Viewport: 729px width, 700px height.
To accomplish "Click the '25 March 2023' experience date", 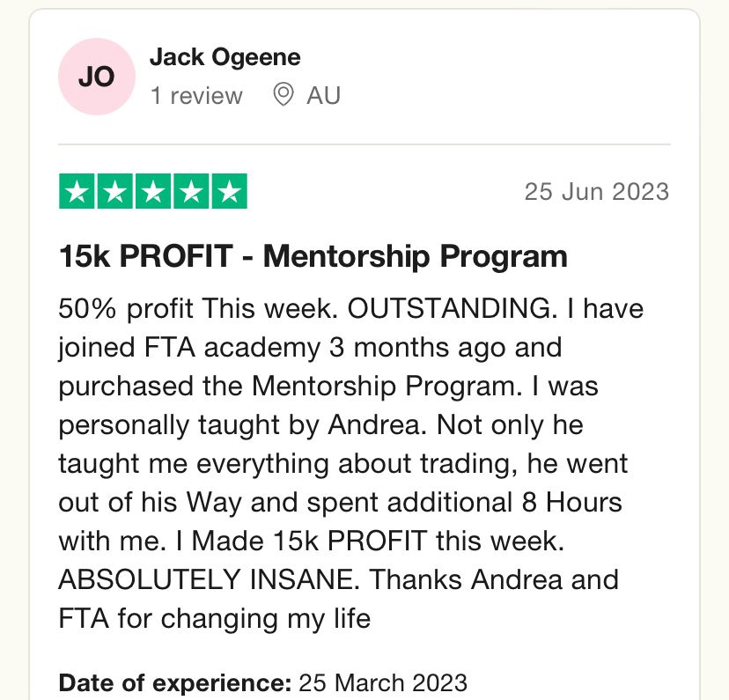I will (383, 682).
